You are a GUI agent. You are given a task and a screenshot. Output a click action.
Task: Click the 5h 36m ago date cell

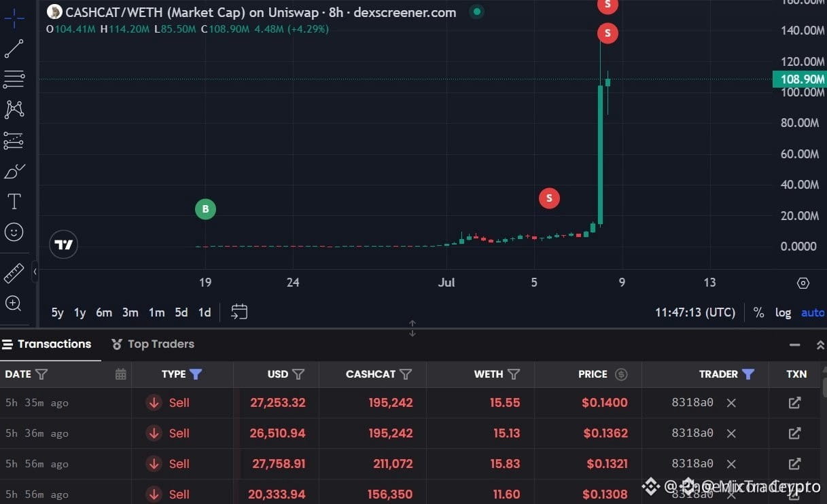click(37, 433)
